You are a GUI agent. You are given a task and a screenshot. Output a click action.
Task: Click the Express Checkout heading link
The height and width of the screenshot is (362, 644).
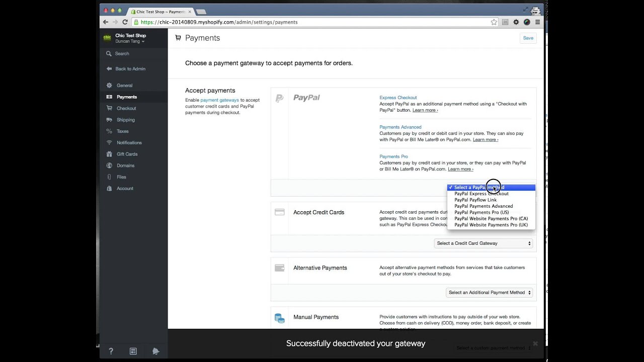point(398,98)
